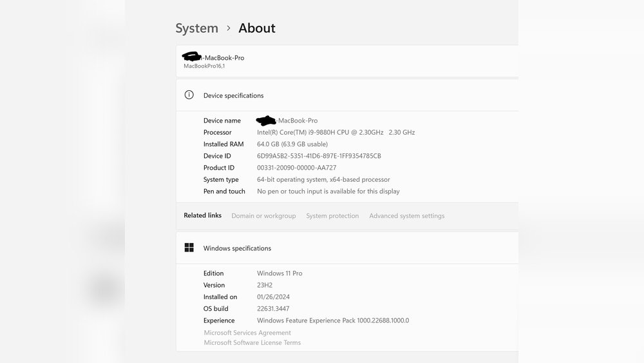The image size is (644, 363).
Task: Select the Device ID value starting 6D99A5B2
Action: pyautogui.click(x=319, y=156)
